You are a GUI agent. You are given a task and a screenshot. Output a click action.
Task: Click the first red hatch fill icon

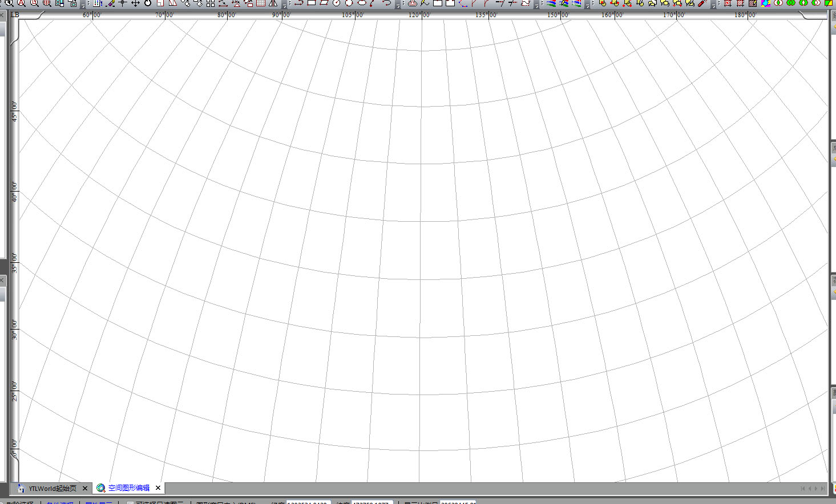728,3
